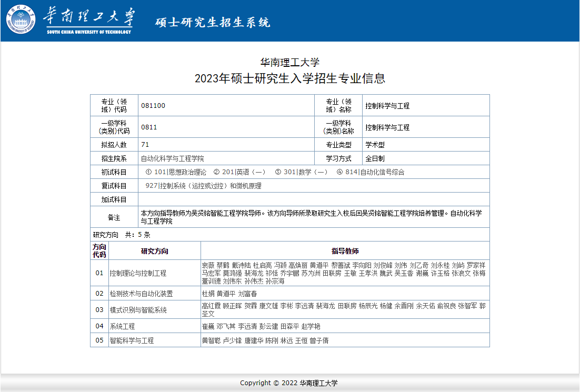Select the major code 081100
Viewport: 580px width, 392px height.
click(x=153, y=106)
